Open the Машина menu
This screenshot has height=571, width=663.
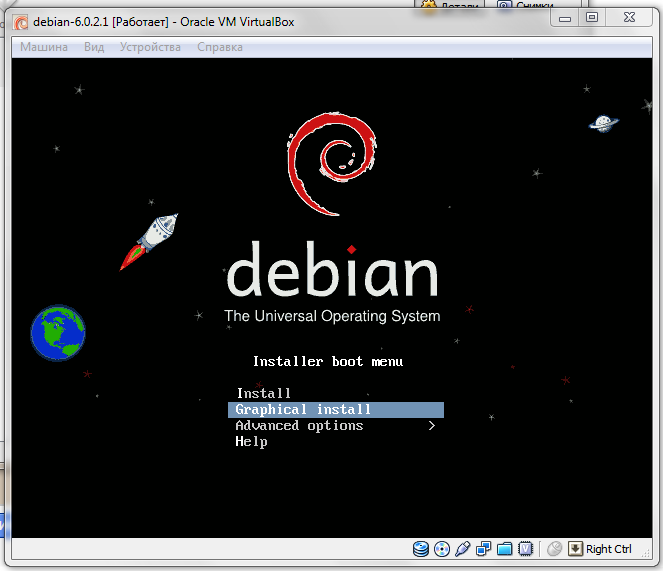pos(44,47)
